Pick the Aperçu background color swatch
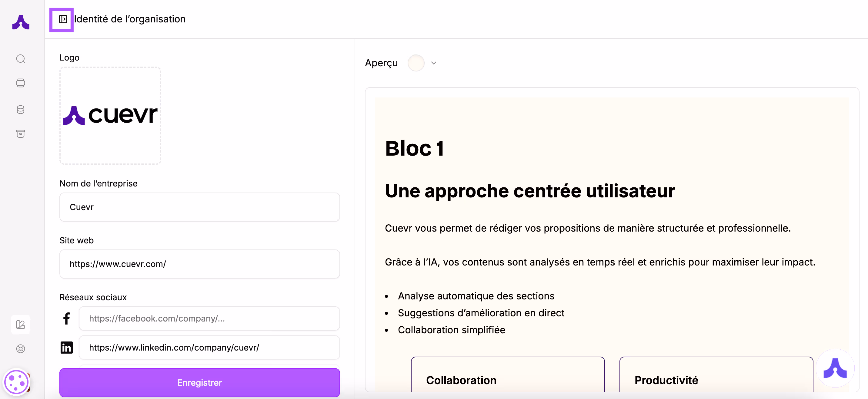This screenshot has width=868, height=399. point(416,63)
